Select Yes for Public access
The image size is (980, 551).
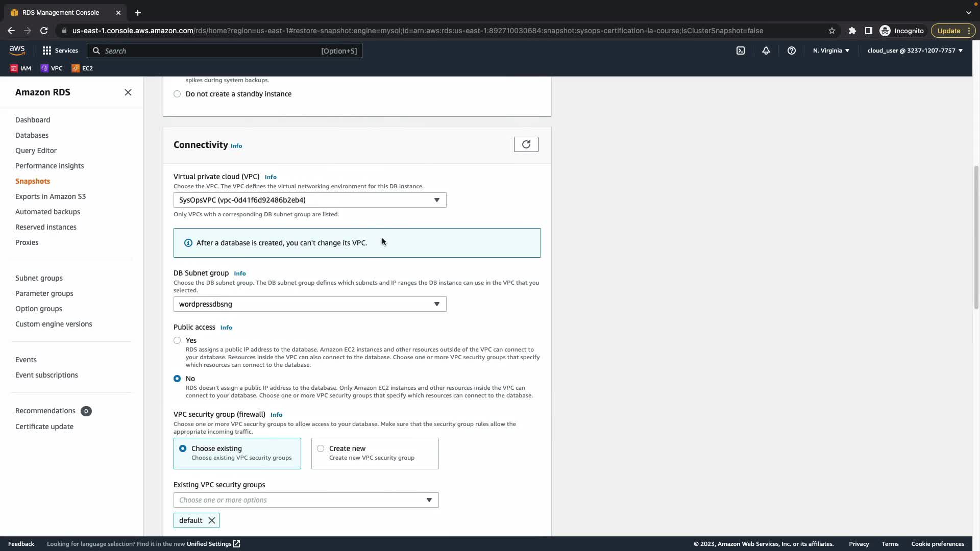tap(177, 340)
